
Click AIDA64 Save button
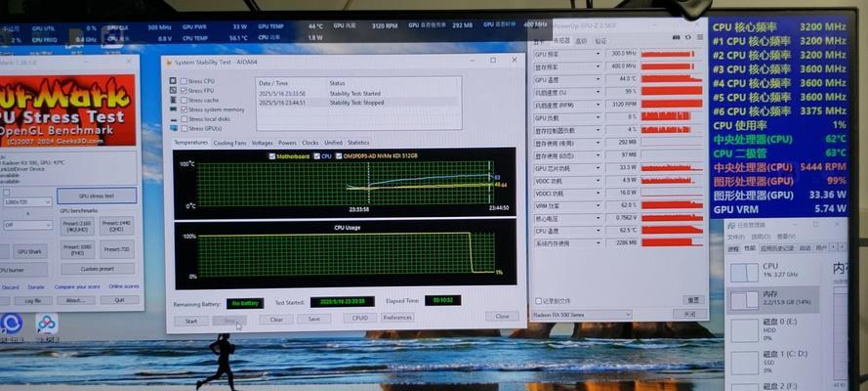313,319
